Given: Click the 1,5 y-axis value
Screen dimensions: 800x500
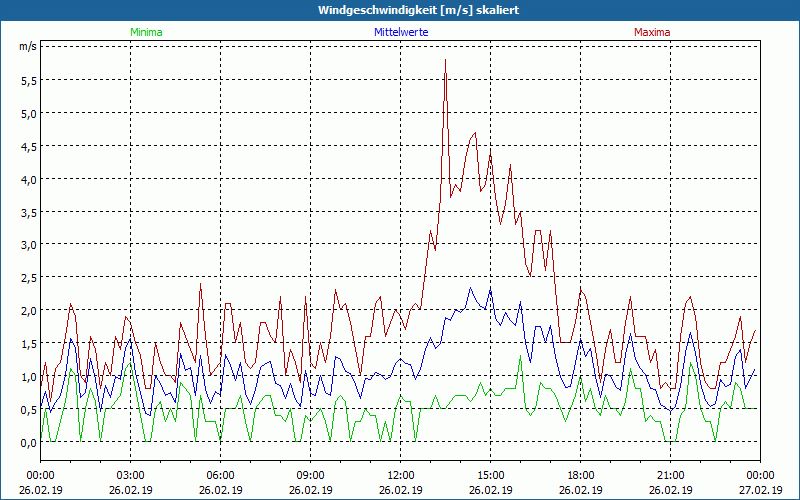Looking at the screenshot, I should click(x=29, y=343).
